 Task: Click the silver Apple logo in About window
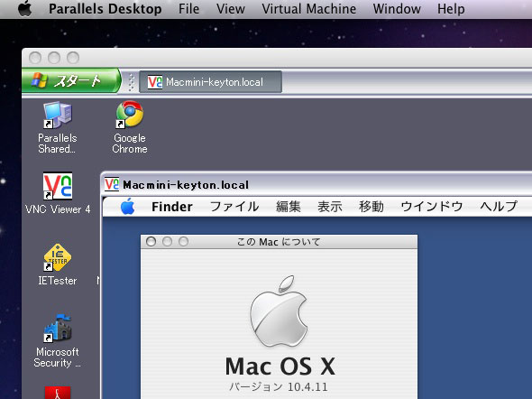(279, 311)
